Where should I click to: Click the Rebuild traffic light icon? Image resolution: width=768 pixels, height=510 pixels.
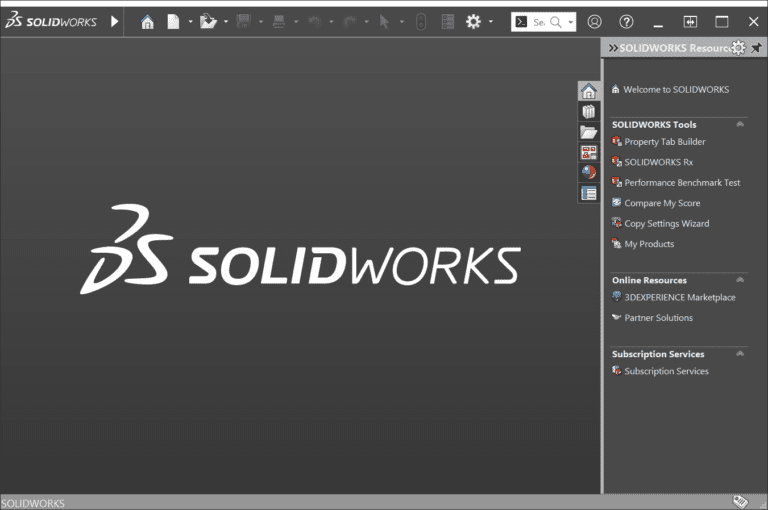click(421, 22)
